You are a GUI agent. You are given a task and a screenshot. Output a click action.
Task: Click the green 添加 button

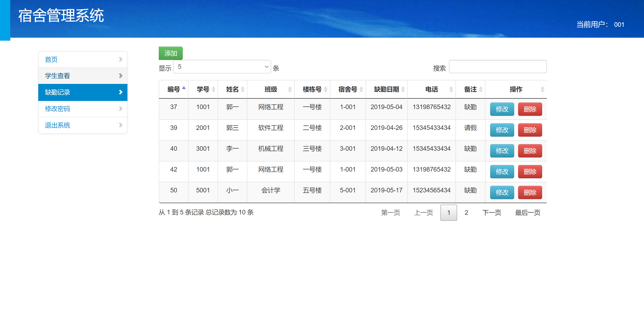[x=170, y=53]
